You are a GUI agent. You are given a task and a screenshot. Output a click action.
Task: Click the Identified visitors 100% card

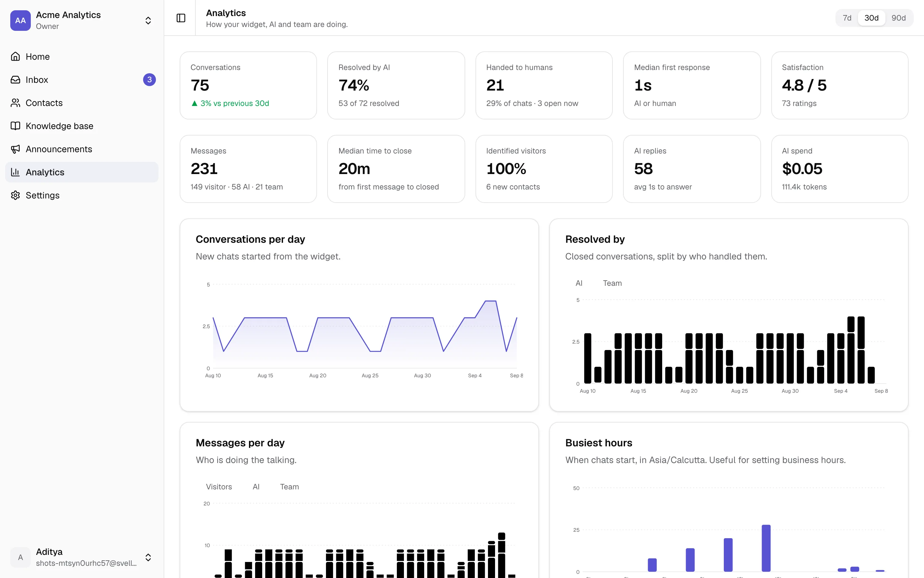tap(544, 169)
